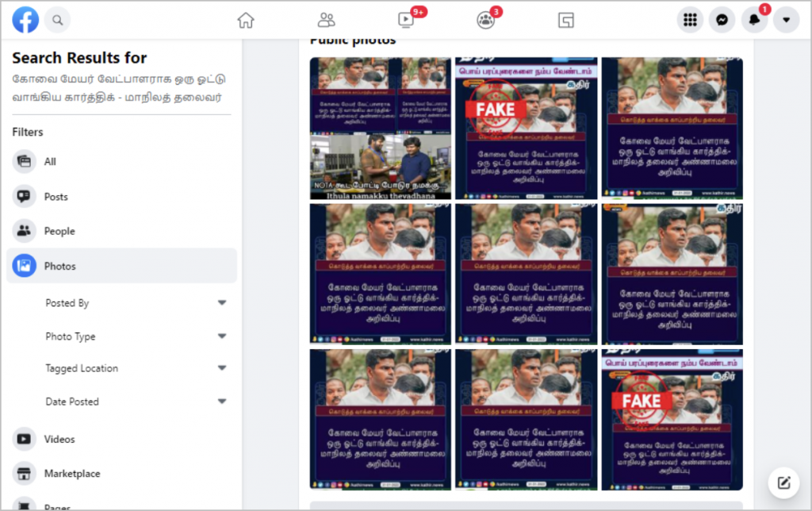Screen dimensions: 812x511
Task: Open the Groups icon with 3 badge
Action: (x=486, y=20)
